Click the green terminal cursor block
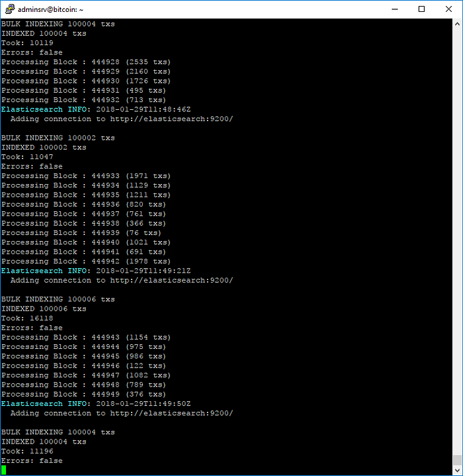 [x=4, y=470]
